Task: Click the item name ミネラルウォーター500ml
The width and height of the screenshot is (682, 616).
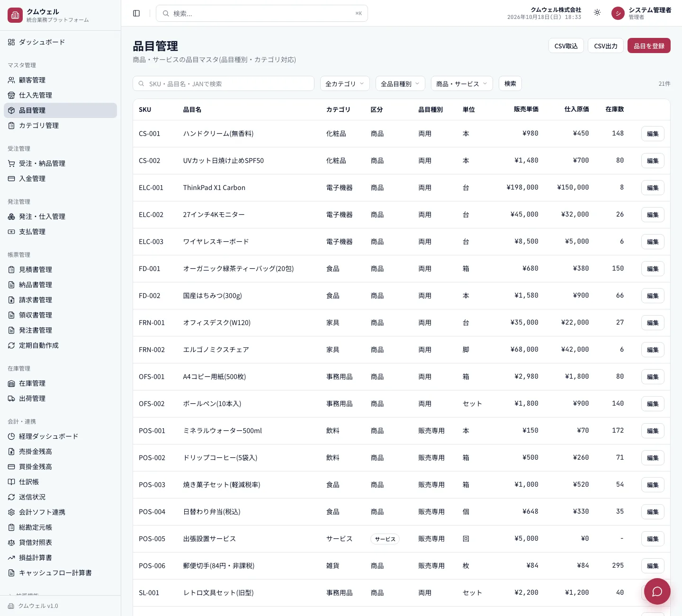Action: (223, 431)
